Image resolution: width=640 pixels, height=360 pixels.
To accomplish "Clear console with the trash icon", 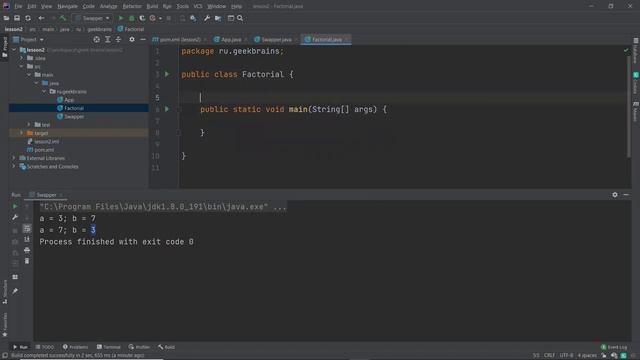I will tap(27, 261).
